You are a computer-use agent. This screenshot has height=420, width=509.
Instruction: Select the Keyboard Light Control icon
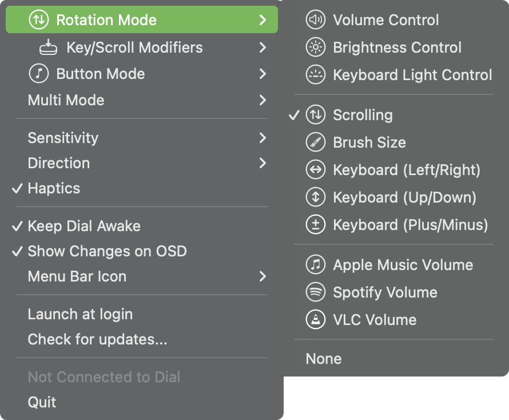[x=315, y=75]
